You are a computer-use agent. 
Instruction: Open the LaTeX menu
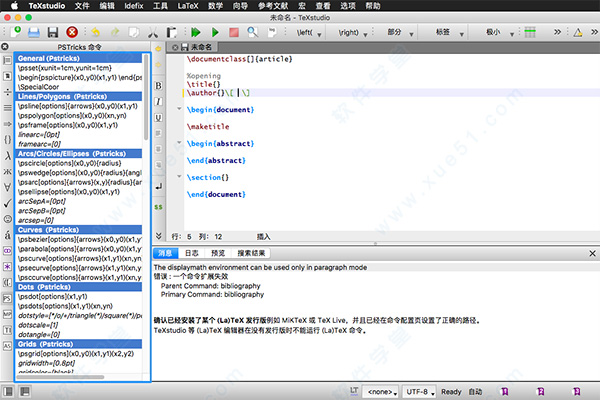pos(188,6)
